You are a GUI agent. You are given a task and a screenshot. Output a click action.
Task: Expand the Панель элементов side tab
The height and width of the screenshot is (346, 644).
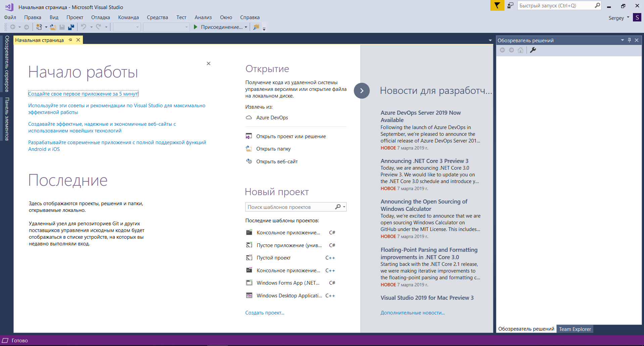7,119
